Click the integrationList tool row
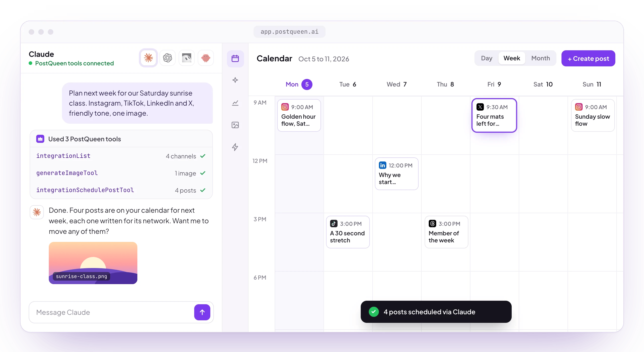This screenshot has height=352, width=644. 121,156
